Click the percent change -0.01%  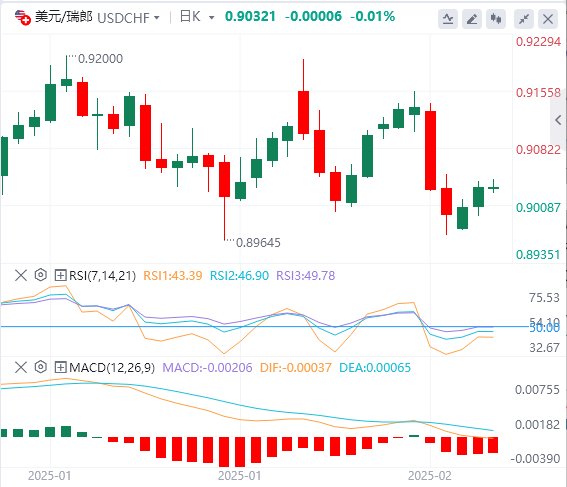click(x=373, y=17)
